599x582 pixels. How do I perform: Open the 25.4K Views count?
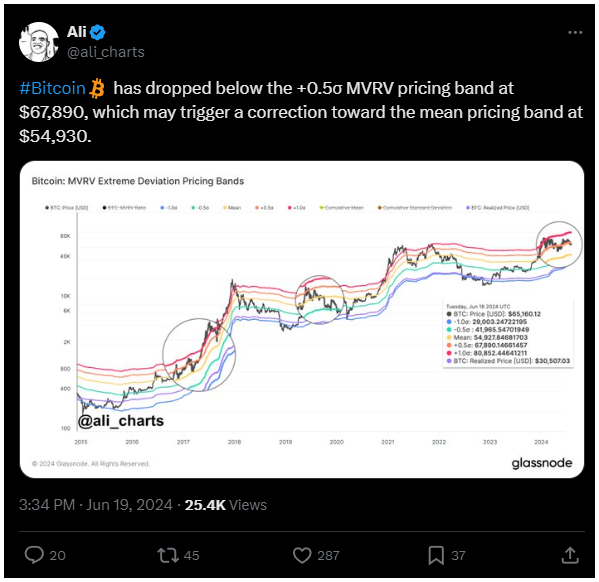226,505
